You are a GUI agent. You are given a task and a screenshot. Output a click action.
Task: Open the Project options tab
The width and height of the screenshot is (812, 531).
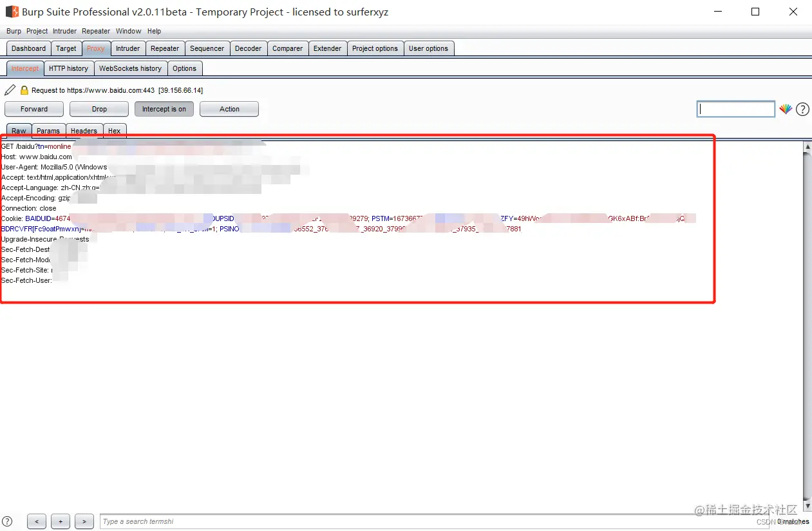tap(375, 48)
